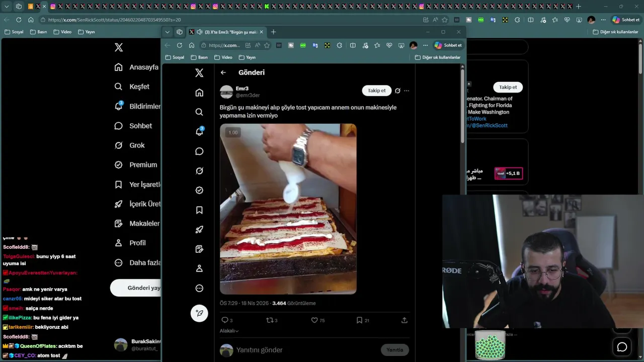
Task: Click the X logo in the background window
Action: pyautogui.click(x=119, y=47)
